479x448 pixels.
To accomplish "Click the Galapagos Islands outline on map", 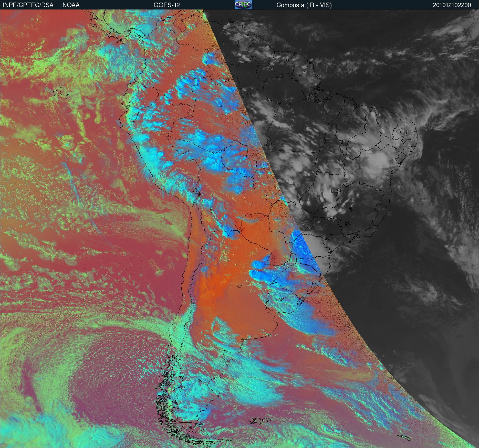I will click(61, 92).
